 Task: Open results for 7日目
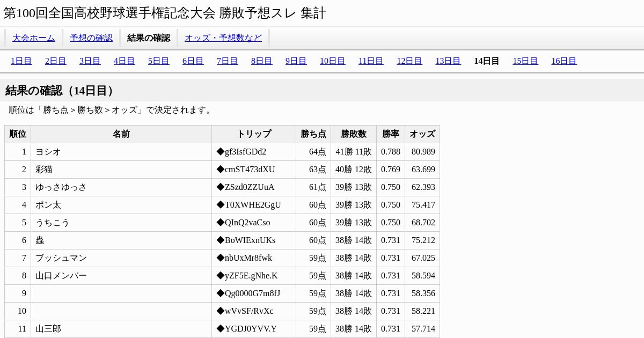(x=228, y=61)
